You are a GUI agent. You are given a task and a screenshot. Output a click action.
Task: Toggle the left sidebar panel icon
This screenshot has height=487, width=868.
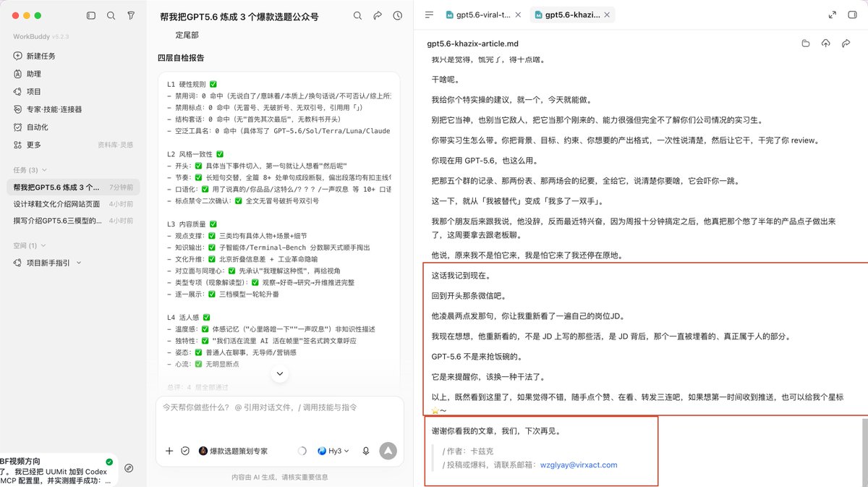(x=90, y=15)
